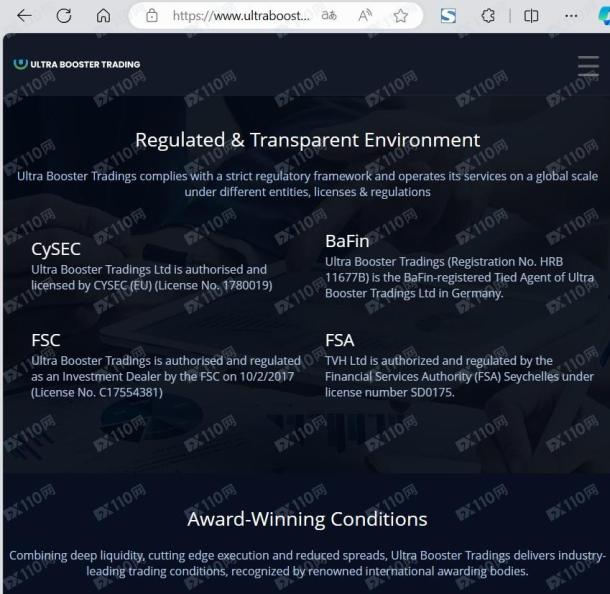Activate the Read aloud icon
Screen dimensions: 610x594
(x=365, y=16)
